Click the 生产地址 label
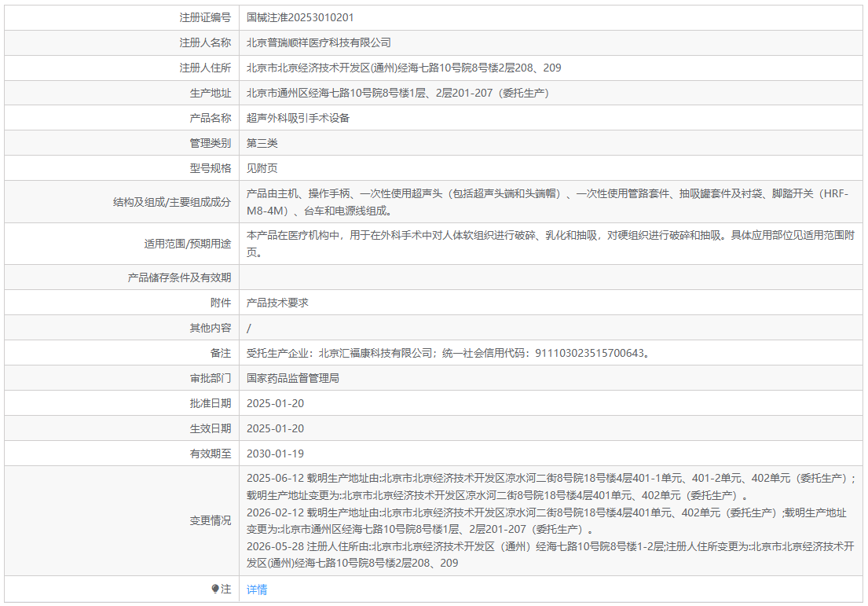 (211, 93)
